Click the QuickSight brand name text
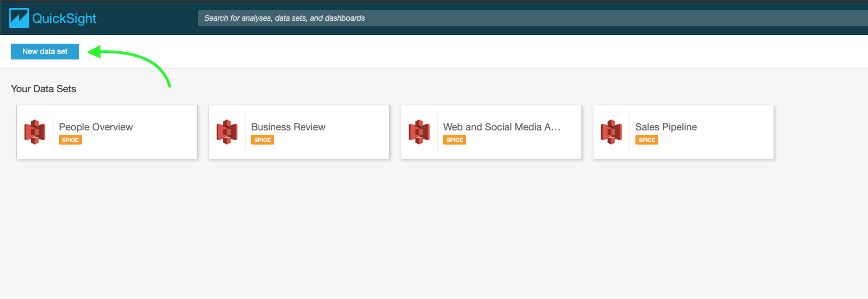The height and width of the screenshot is (299, 868). (64, 19)
